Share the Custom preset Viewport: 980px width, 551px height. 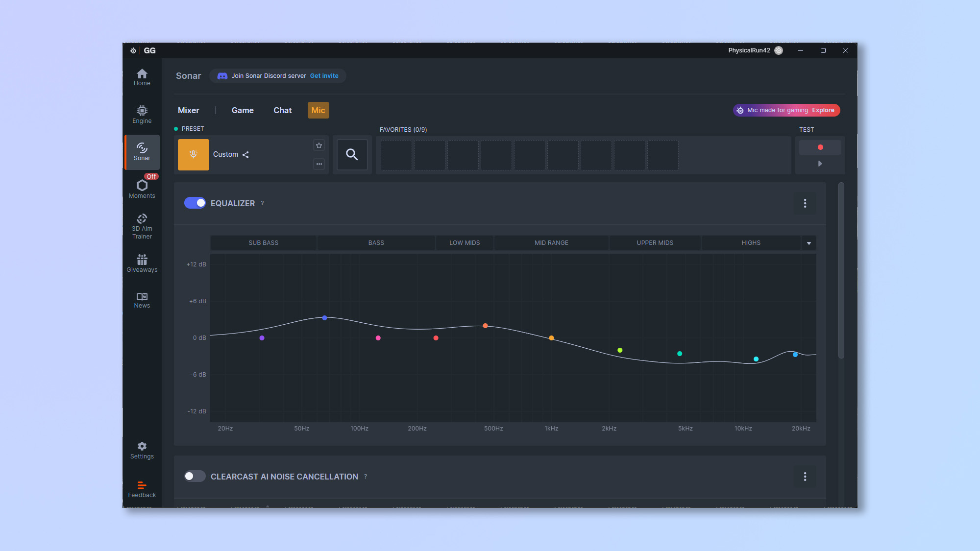245,155
